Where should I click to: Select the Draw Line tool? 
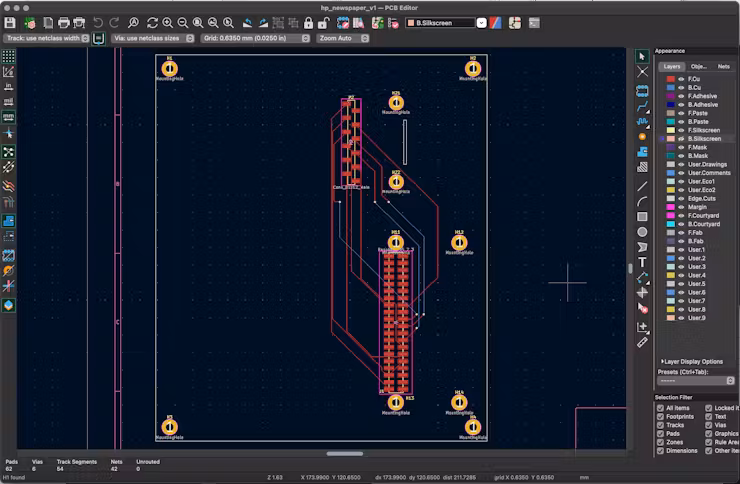(642, 186)
